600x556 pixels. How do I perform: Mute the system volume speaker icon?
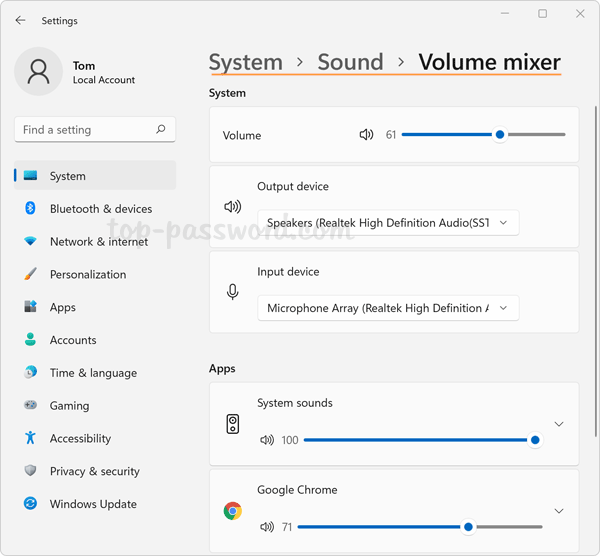click(x=366, y=135)
